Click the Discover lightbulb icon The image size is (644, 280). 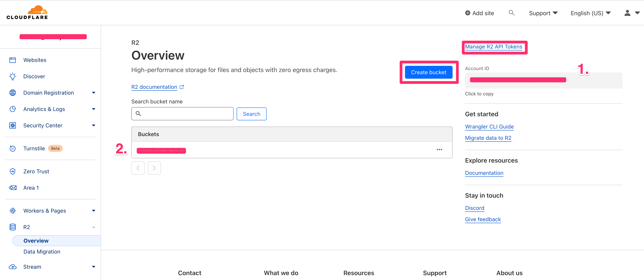(x=12, y=76)
